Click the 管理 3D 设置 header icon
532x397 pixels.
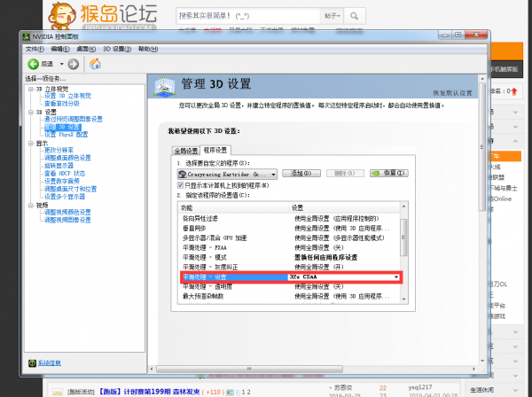[x=164, y=86]
